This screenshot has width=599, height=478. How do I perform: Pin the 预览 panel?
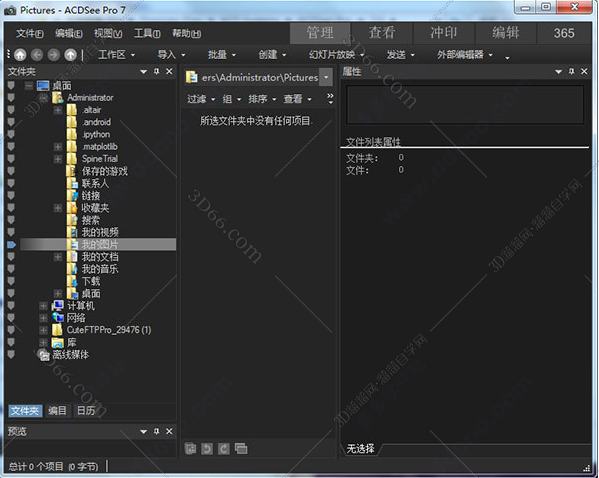pyautogui.click(x=157, y=431)
